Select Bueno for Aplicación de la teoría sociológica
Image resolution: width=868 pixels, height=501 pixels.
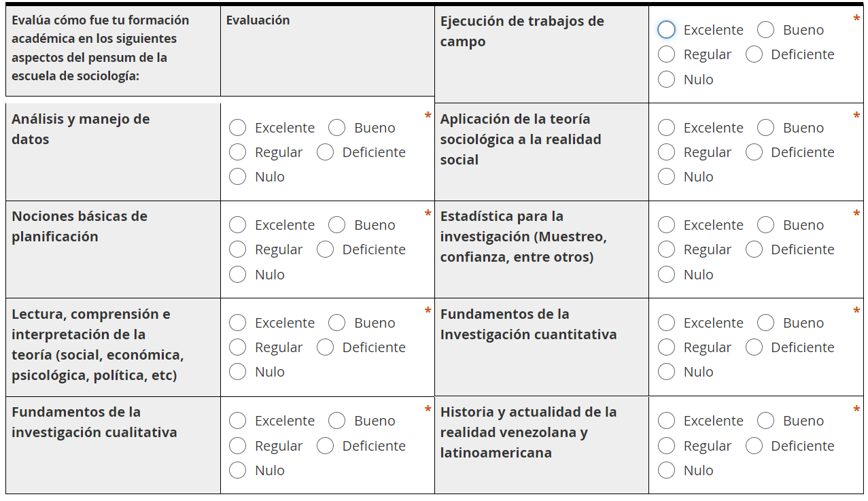[765, 128]
